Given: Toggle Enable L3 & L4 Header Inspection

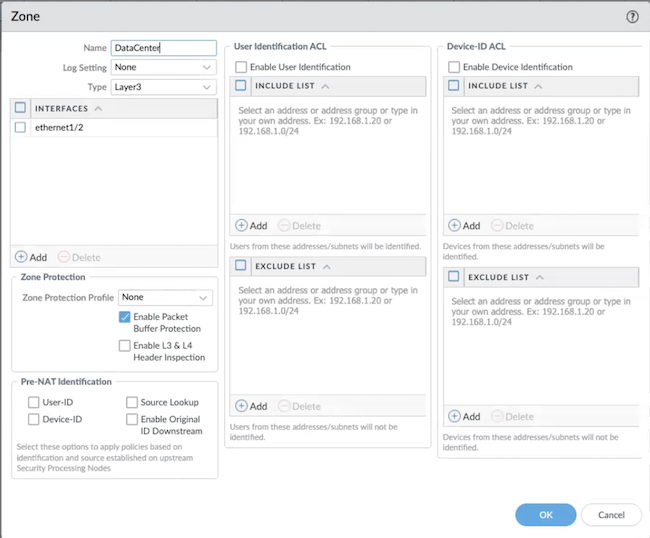Looking at the screenshot, I should coord(125,346).
